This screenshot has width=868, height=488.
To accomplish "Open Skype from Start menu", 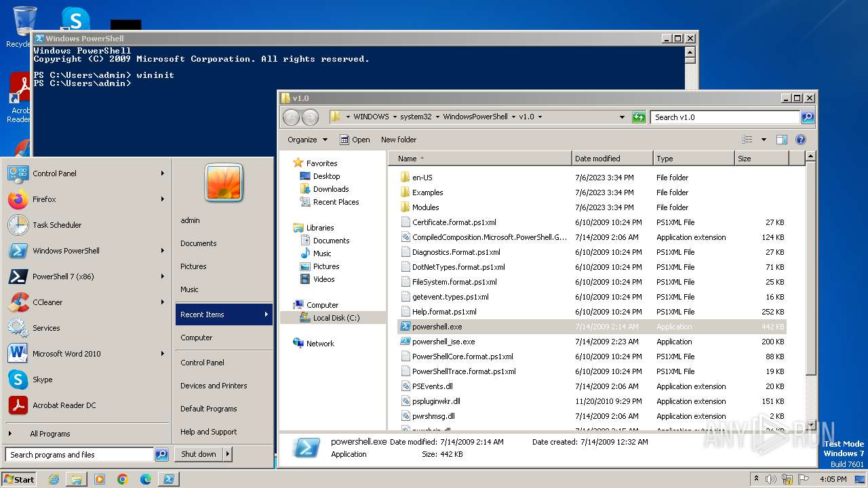I will point(18,380).
